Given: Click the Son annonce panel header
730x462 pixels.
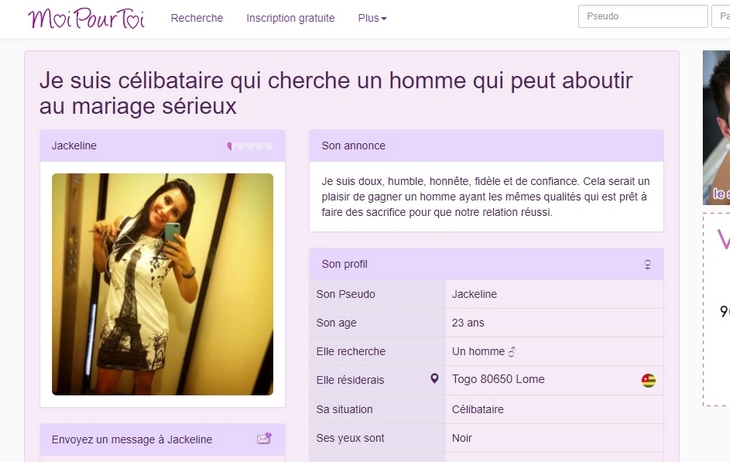Looking at the screenshot, I should click(x=487, y=146).
